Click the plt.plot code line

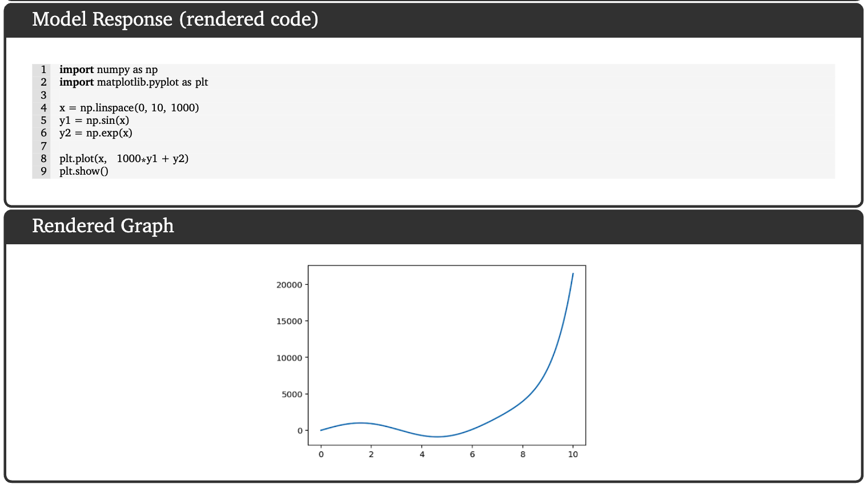pos(124,159)
